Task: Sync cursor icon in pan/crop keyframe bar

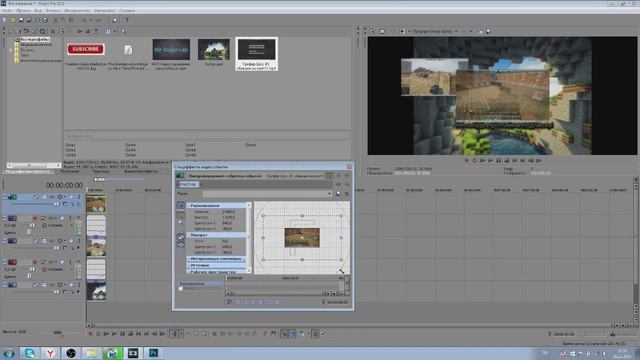Action: click(x=230, y=302)
